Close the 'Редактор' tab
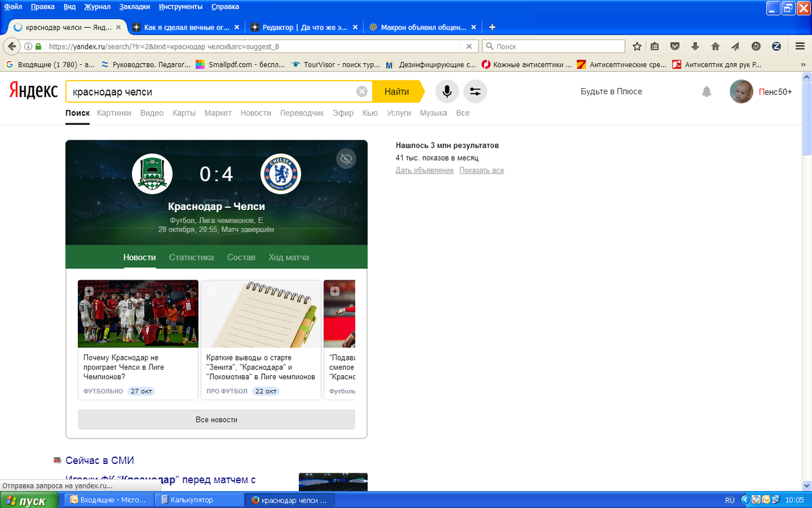 (354, 28)
